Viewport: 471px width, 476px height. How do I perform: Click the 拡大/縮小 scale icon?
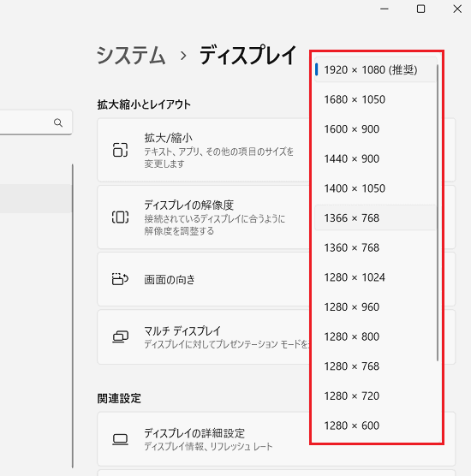point(120,150)
